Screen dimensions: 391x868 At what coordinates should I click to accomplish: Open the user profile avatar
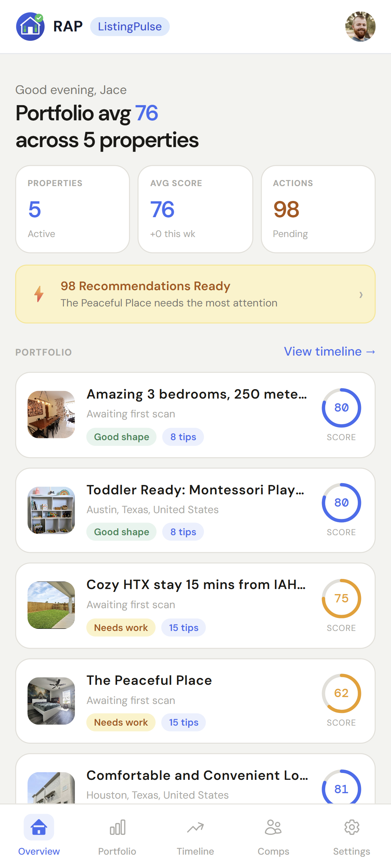coord(360,27)
